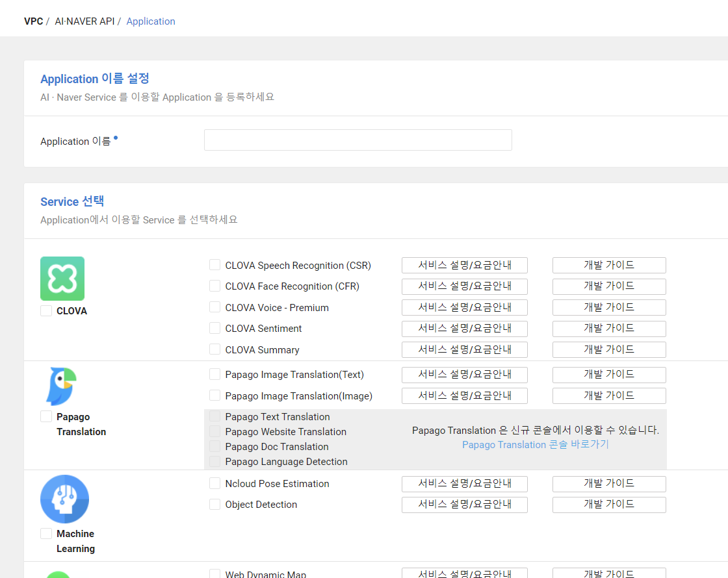The height and width of the screenshot is (578, 728).
Task: Open 서비스 설명/요금안내 for Papago Image Translation(Text)
Action: click(465, 374)
